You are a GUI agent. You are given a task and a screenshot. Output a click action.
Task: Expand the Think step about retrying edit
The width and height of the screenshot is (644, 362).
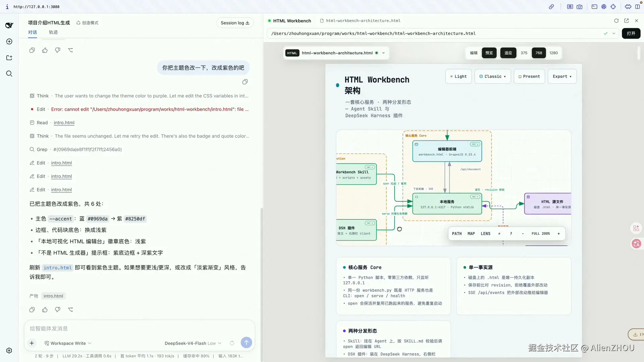tap(139, 136)
